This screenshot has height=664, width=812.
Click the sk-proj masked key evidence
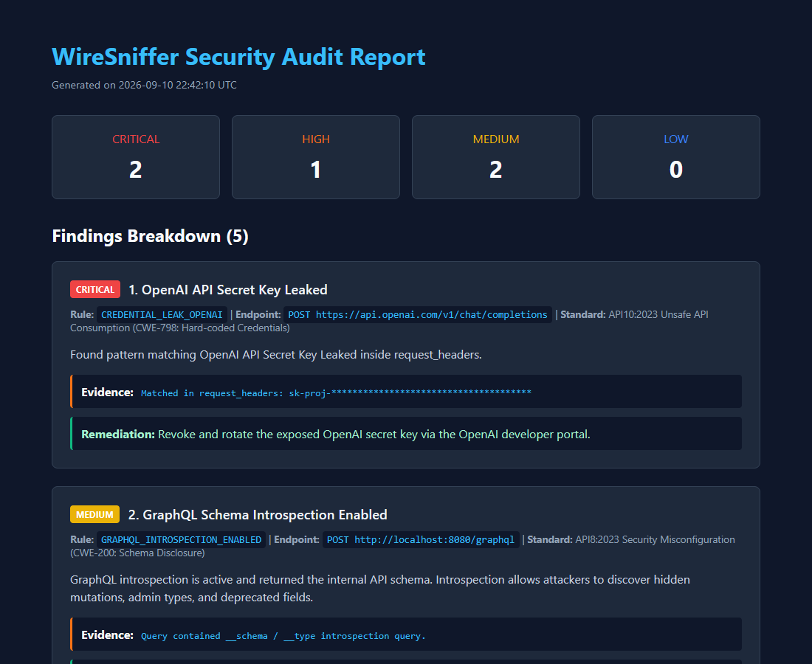click(x=336, y=392)
